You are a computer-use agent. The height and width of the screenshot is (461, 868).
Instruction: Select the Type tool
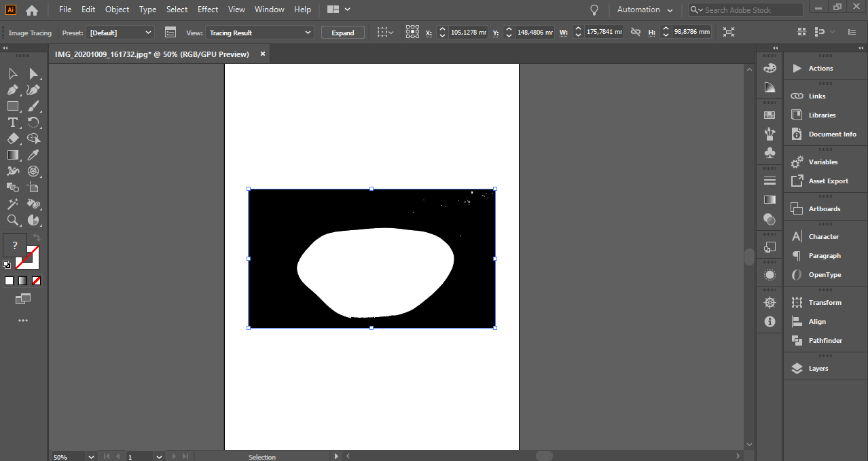[x=13, y=122]
